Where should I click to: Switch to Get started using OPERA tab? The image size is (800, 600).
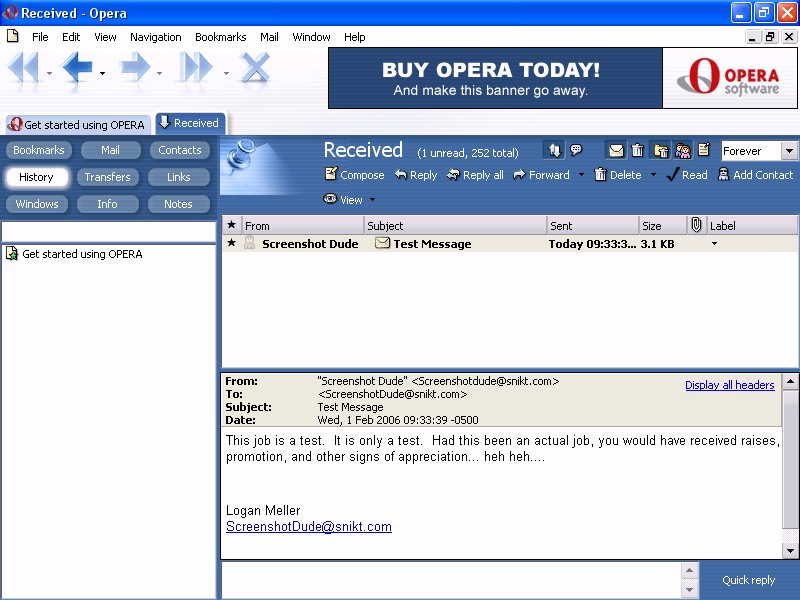pos(78,124)
